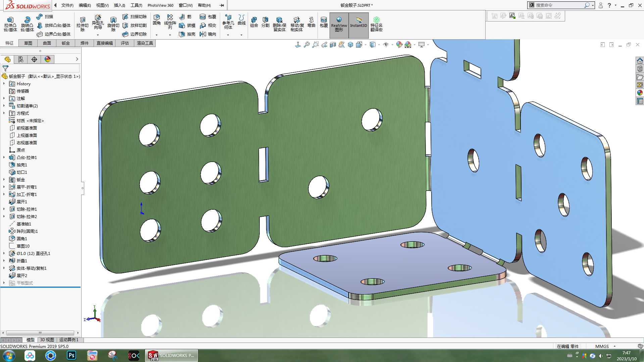
Task: Toggle hide/show items in view toolbar
Action: click(x=386, y=45)
